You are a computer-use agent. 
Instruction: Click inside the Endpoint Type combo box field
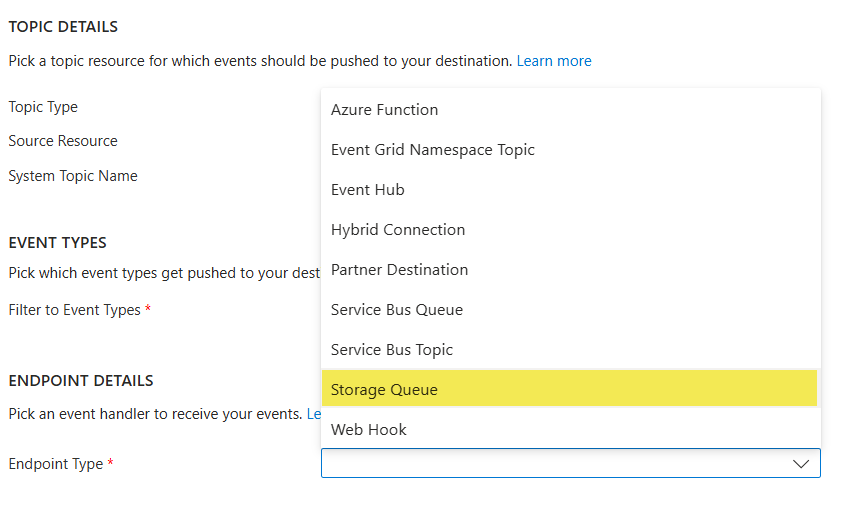[571, 463]
